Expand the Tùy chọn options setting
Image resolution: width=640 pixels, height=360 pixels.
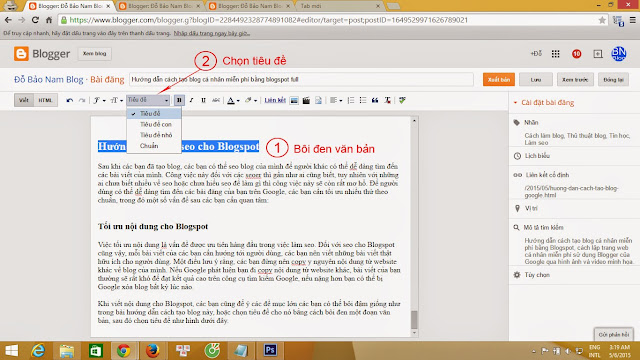point(532,275)
